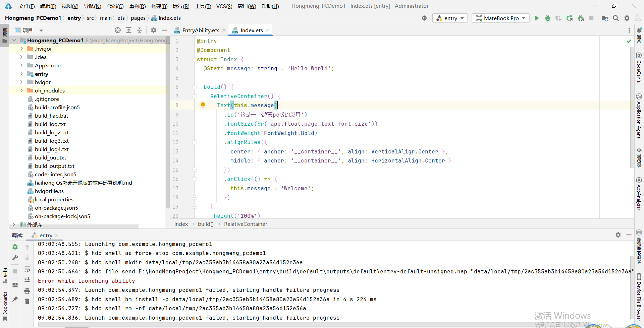Image resolution: width=644 pixels, height=328 pixels.
Task: Click the target device locate icon beside entry dropdown
Action: click(424, 18)
